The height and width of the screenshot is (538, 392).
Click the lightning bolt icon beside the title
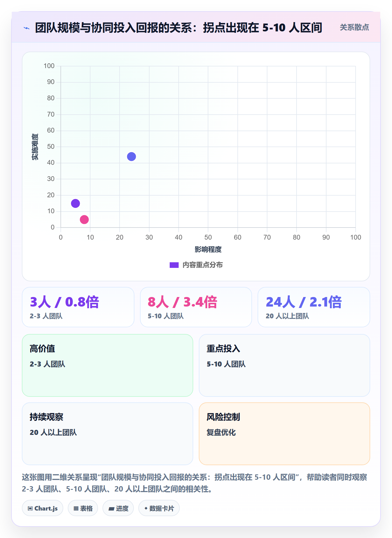27,28
